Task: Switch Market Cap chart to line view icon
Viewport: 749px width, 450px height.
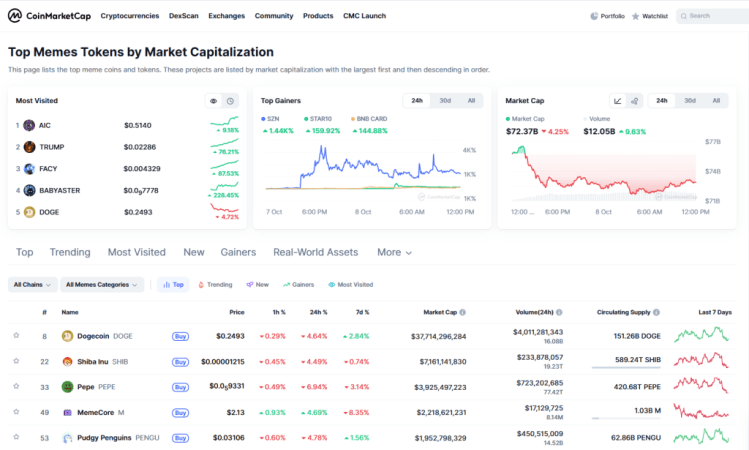Action: tap(617, 101)
